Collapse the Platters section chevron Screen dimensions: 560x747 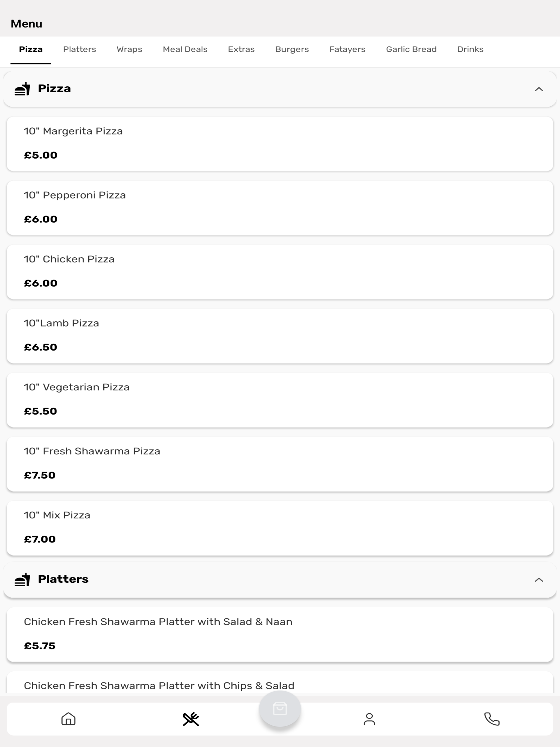[539, 580]
